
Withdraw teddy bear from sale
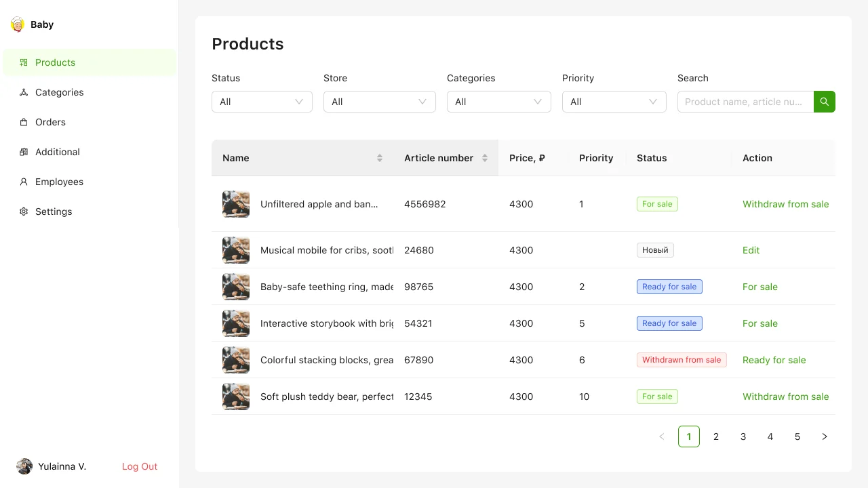pos(785,396)
